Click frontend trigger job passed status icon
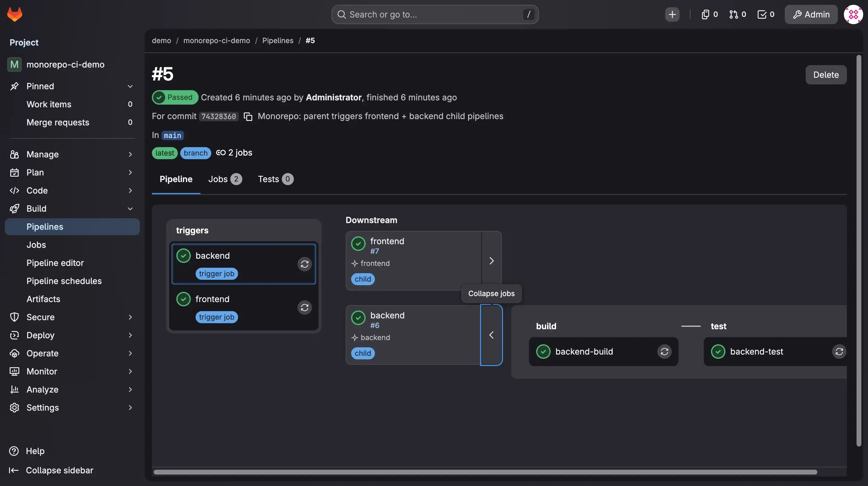The height and width of the screenshot is (486, 868). click(x=183, y=299)
